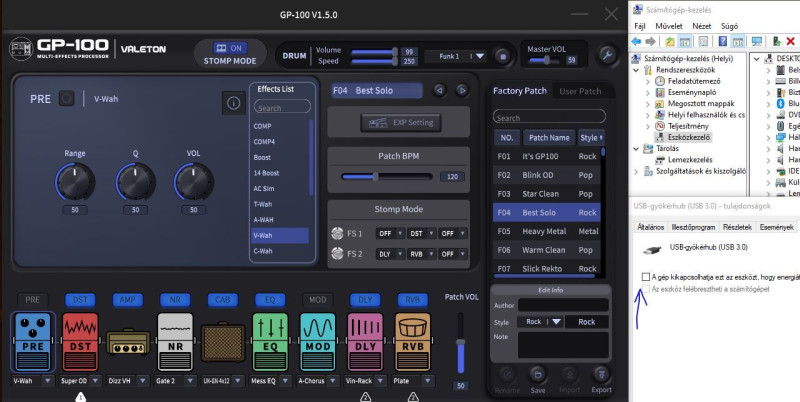Click the Valeton GP-100 logo
The image size is (800, 402).
point(59,48)
